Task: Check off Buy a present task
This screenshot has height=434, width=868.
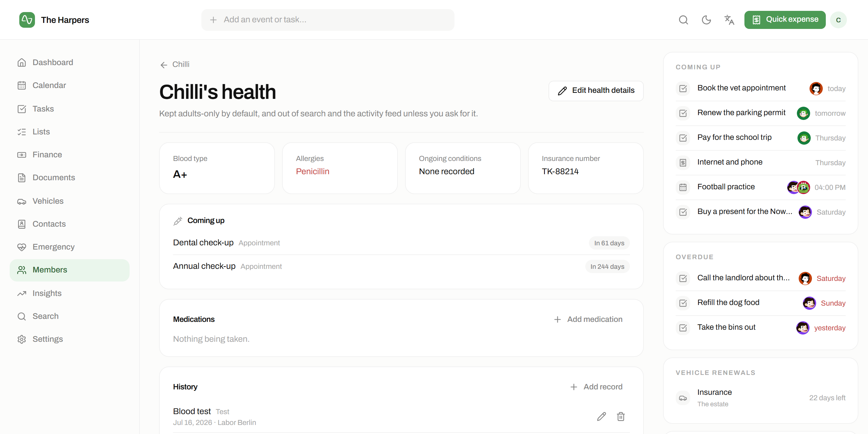Action: [x=683, y=212]
